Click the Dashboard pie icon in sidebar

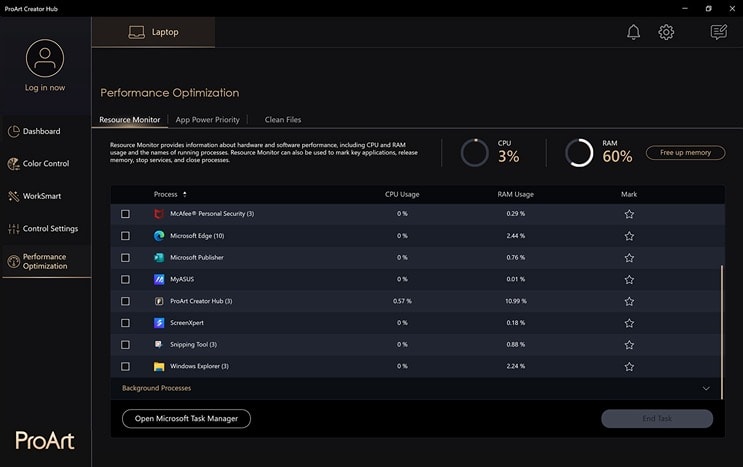click(x=13, y=131)
